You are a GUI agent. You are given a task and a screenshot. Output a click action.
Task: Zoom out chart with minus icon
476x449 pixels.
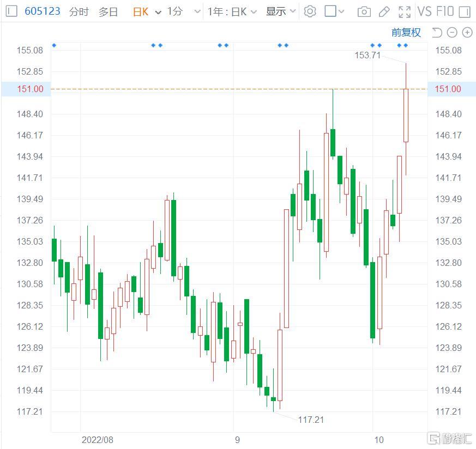[x=452, y=33]
